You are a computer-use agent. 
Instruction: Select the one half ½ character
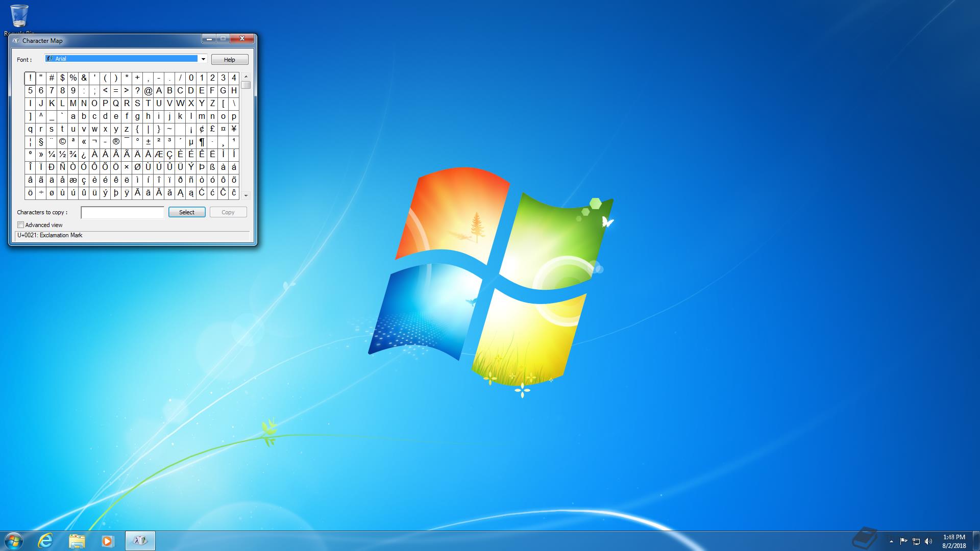pos(62,155)
